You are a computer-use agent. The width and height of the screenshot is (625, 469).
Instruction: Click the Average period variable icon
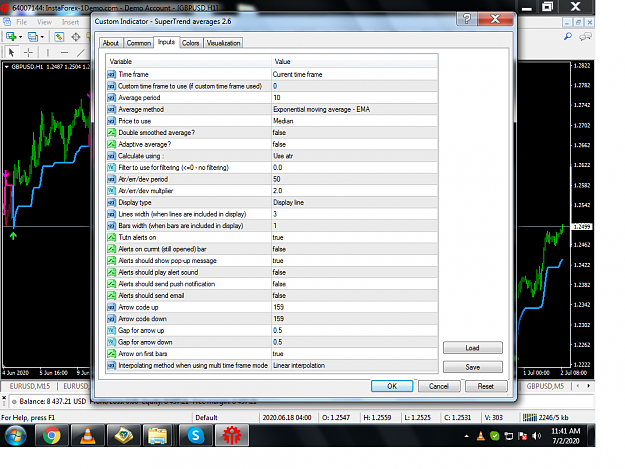pos(112,98)
